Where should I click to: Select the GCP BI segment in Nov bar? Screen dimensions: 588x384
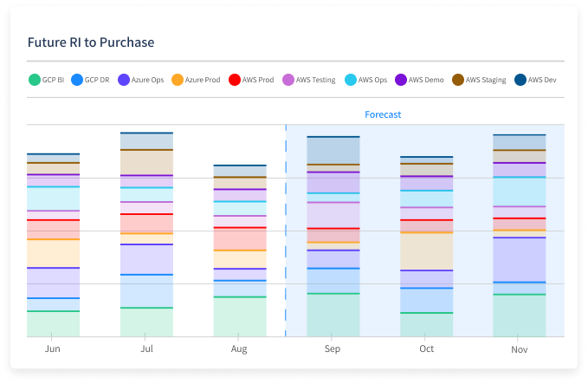[520, 316]
